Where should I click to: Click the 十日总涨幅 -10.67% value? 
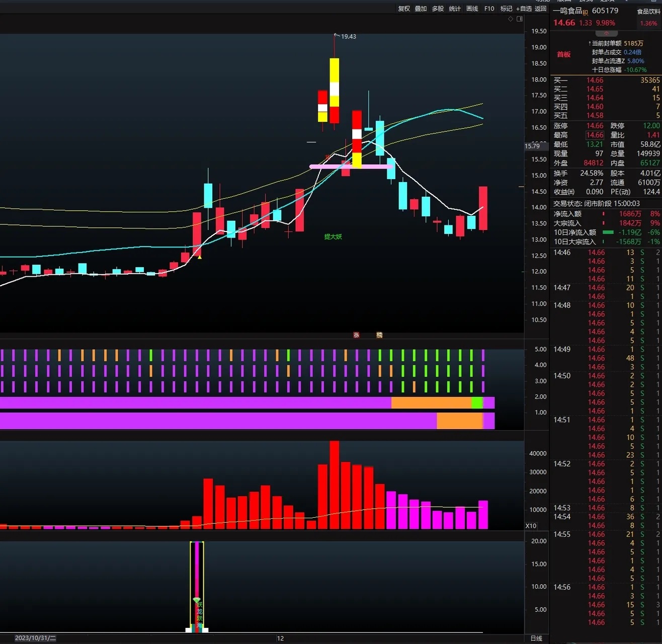(x=635, y=70)
